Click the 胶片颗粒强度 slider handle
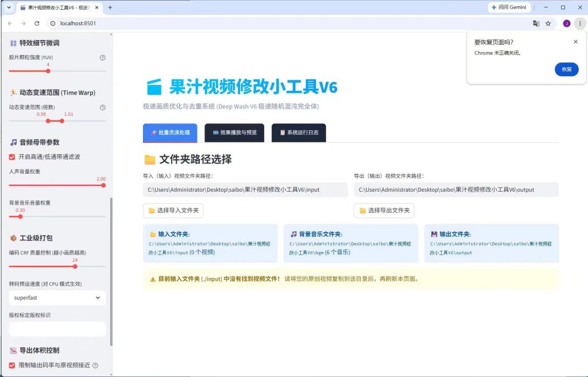The width and height of the screenshot is (588, 377). (48, 71)
